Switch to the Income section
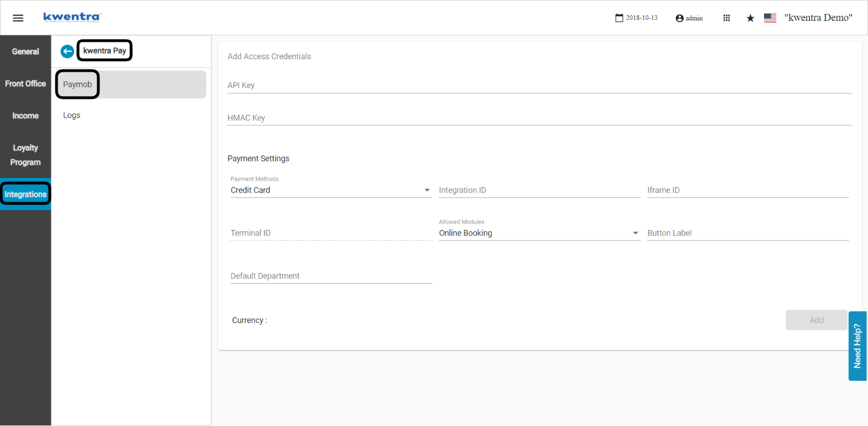This screenshot has height=426, width=868. click(25, 116)
